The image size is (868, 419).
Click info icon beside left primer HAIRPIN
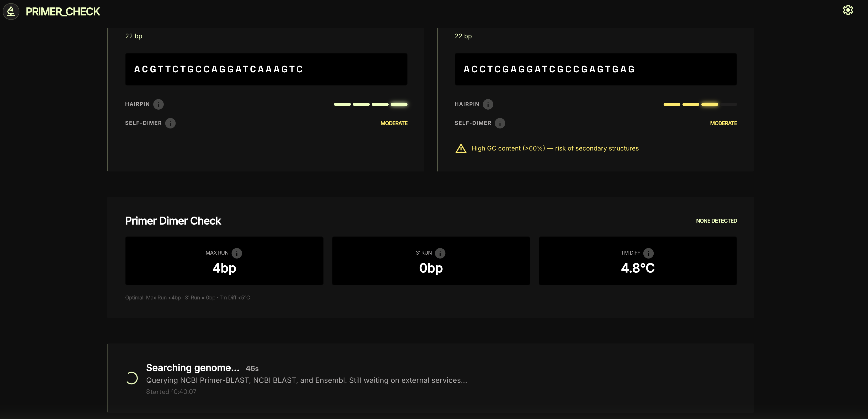(x=158, y=104)
